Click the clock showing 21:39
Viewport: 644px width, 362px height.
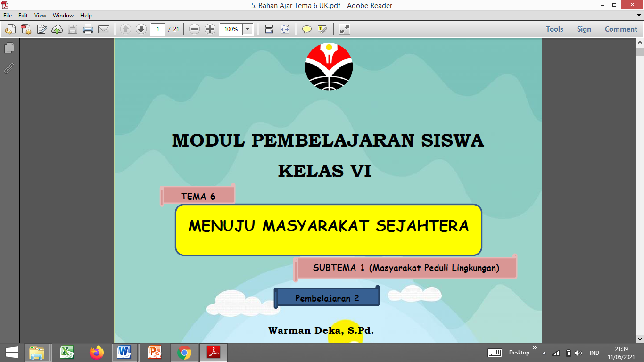622,349
